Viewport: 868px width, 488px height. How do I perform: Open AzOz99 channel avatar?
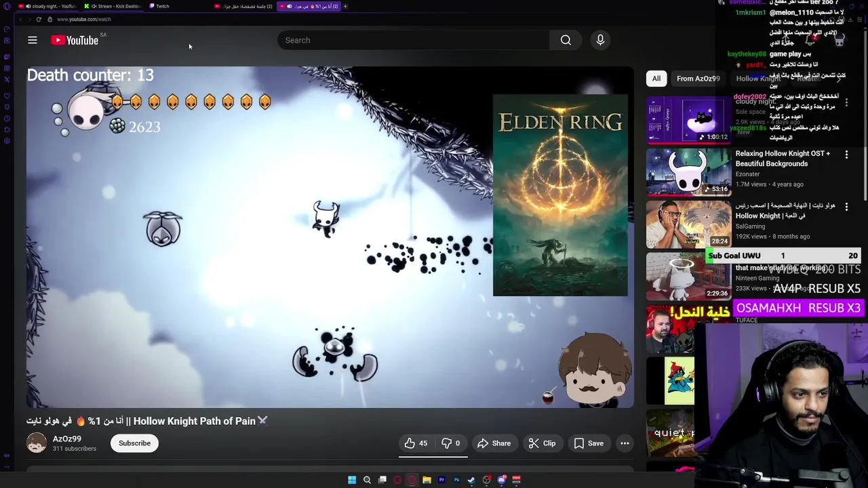click(x=37, y=443)
